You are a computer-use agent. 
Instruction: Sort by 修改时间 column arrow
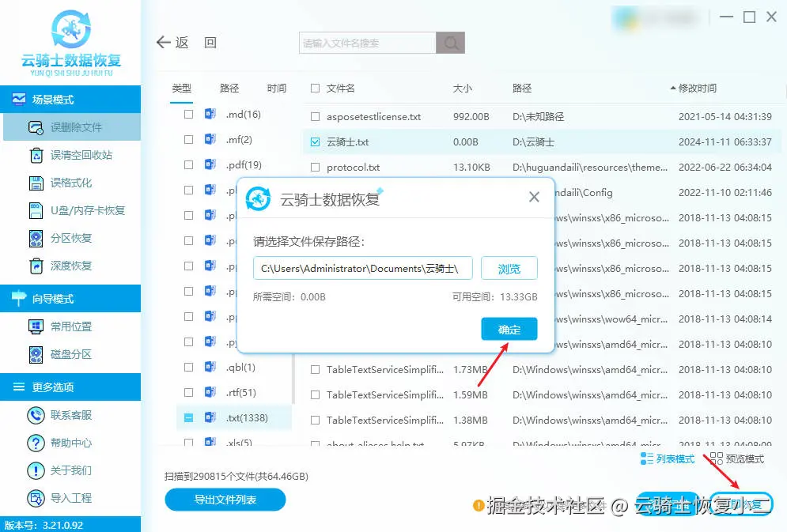(673, 89)
